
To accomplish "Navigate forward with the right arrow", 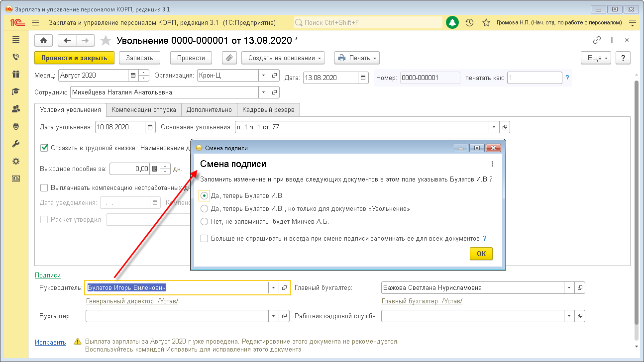I will coord(85,41).
